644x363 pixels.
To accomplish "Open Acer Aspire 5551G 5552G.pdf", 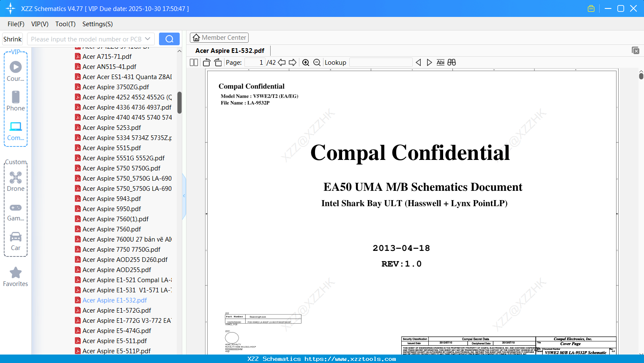I will 123,158.
